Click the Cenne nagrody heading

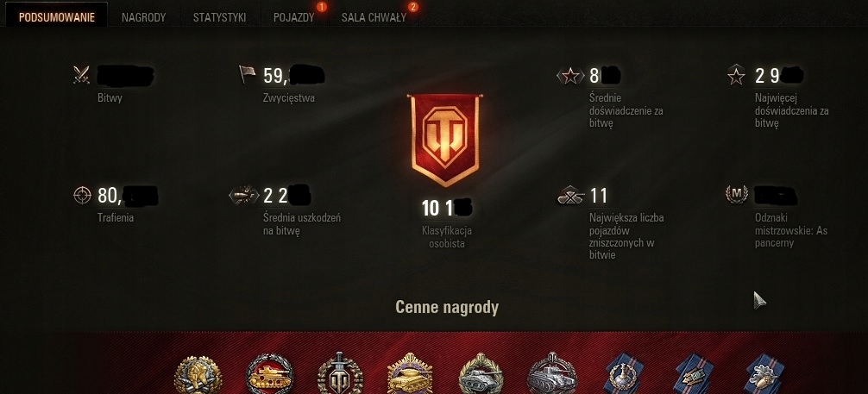[447, 307]
